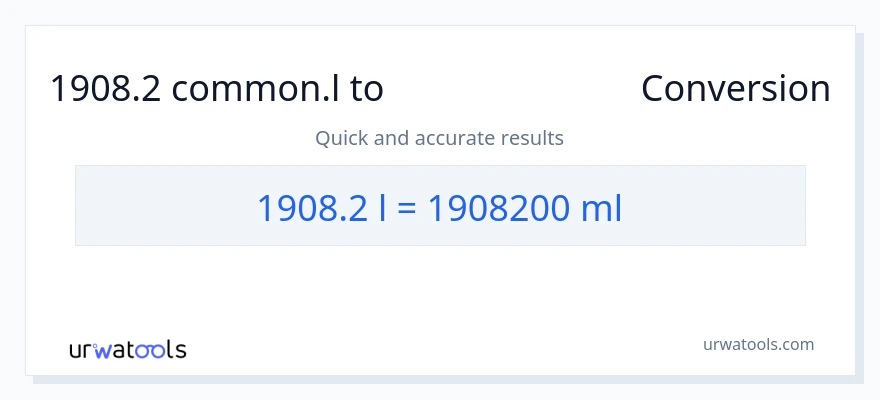This screenshot has width=880, height=400.
Task: Click the word 'results' in the subtitle
Action: tap(531, 138)
